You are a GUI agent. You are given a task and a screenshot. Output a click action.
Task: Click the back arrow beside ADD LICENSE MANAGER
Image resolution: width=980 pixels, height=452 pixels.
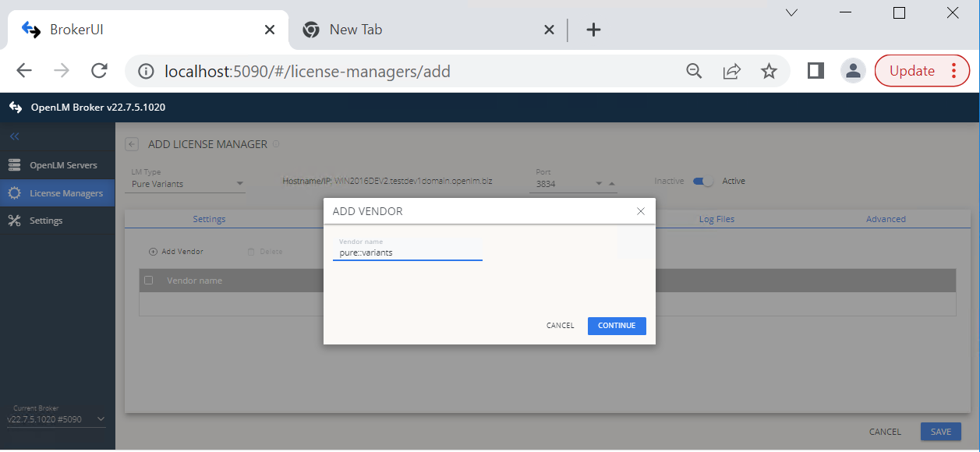pyautogui.click(x=131, y=143)
